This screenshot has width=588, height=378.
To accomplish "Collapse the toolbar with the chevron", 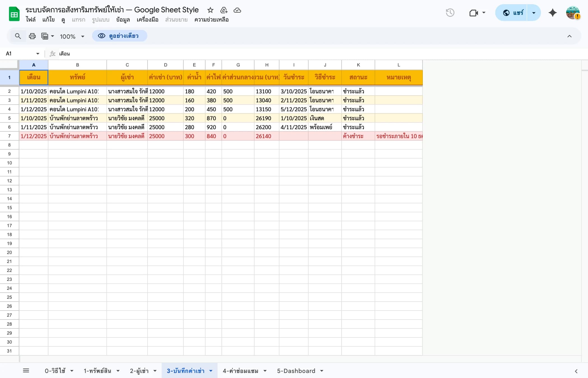I will 570,36.
